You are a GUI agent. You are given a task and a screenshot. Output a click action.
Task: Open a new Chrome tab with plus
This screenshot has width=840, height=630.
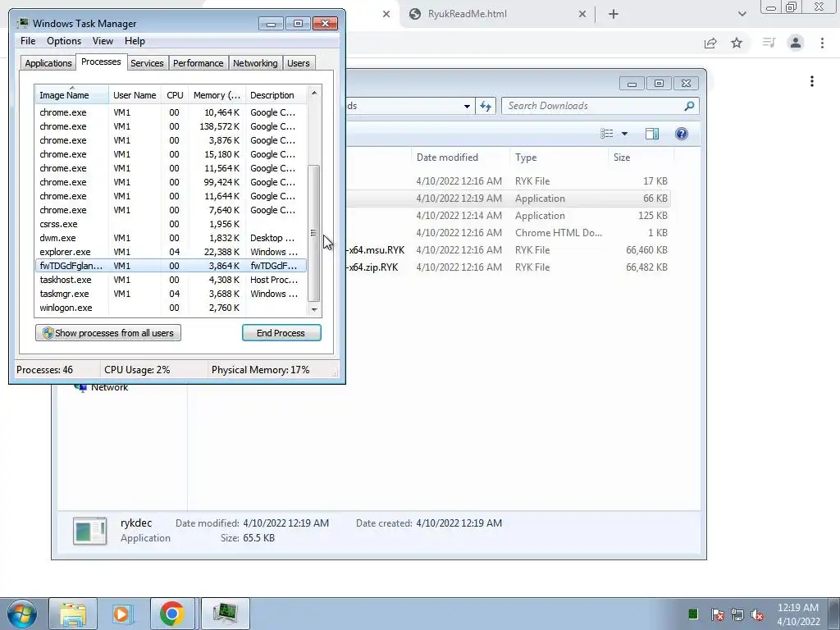tap(614, 15)
